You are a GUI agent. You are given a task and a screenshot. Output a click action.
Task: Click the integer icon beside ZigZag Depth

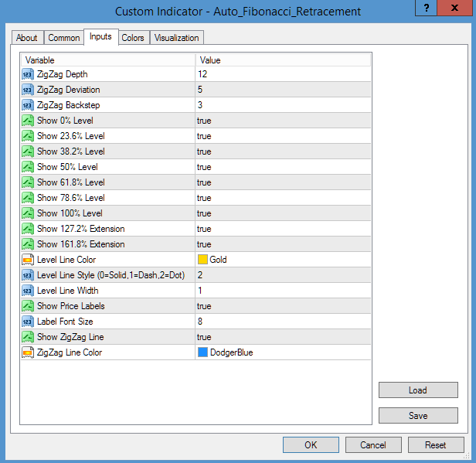[x=28, y=74]
